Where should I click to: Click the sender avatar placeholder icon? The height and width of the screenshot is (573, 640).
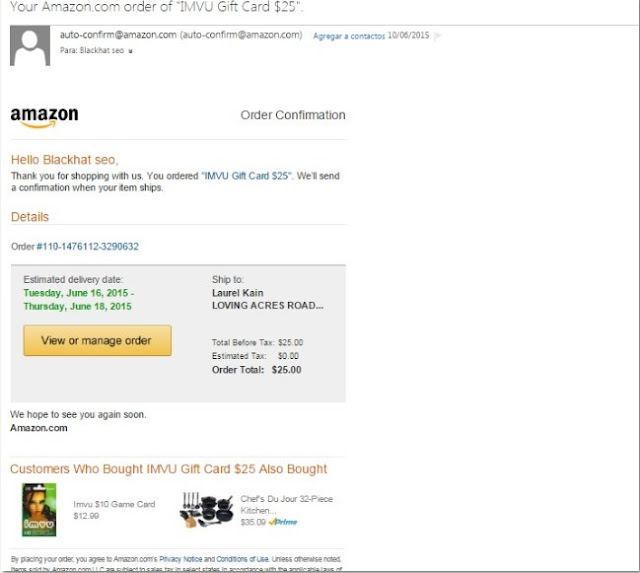[30, 46]
